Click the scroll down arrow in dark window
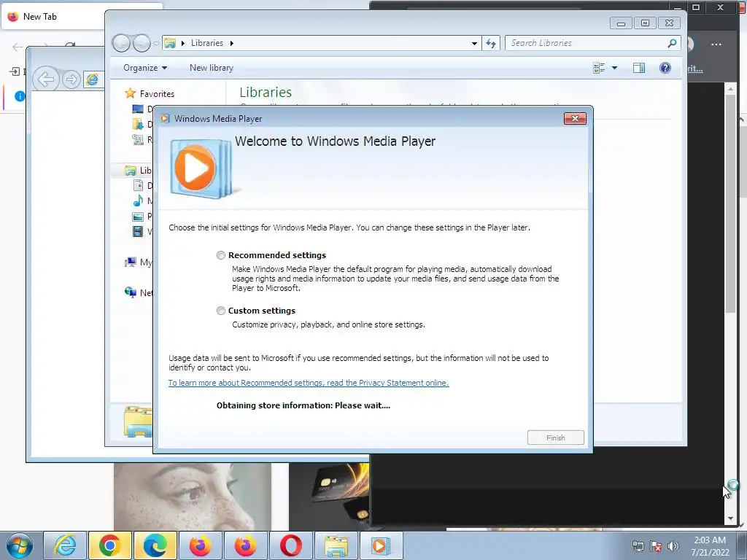 click(x=731, y=518)
